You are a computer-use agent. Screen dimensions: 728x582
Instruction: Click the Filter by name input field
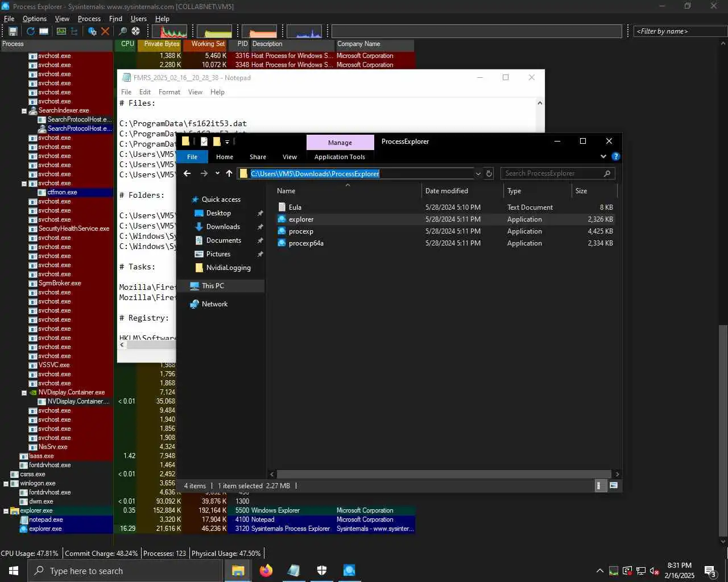tap(680, 31)
